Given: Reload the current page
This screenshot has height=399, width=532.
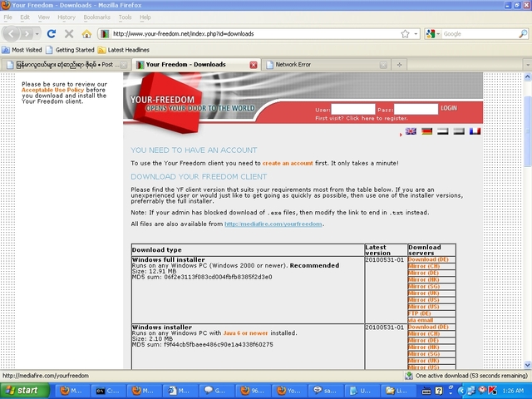Looking at the screenshot, I should [52, 33].
